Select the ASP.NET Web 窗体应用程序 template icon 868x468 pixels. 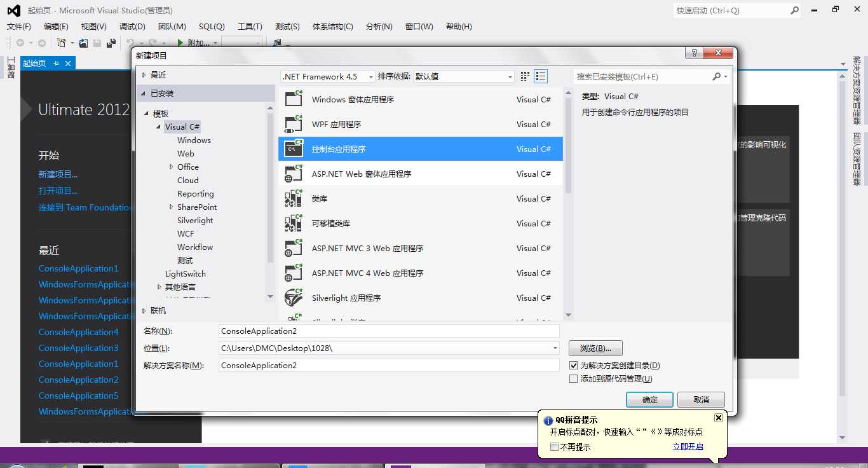[294, 174]
